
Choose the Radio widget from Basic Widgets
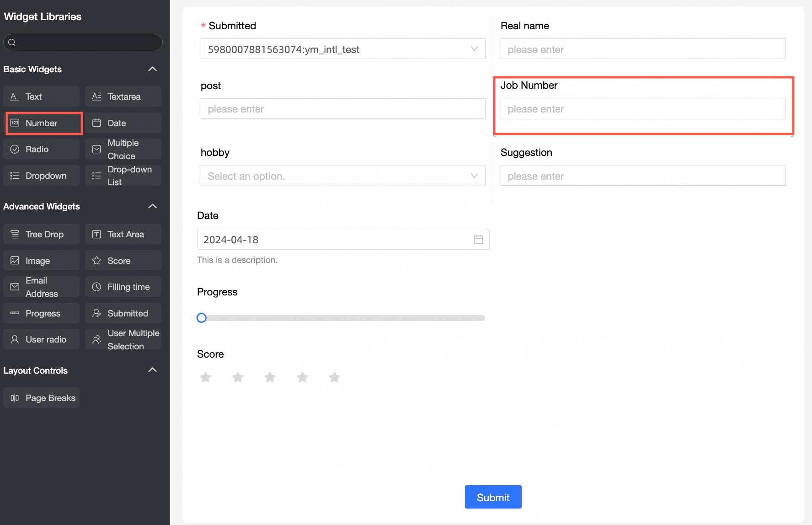41,149
